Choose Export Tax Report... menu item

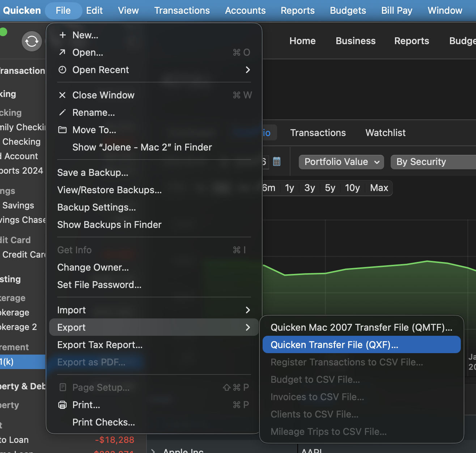click(x=154, y=345)
